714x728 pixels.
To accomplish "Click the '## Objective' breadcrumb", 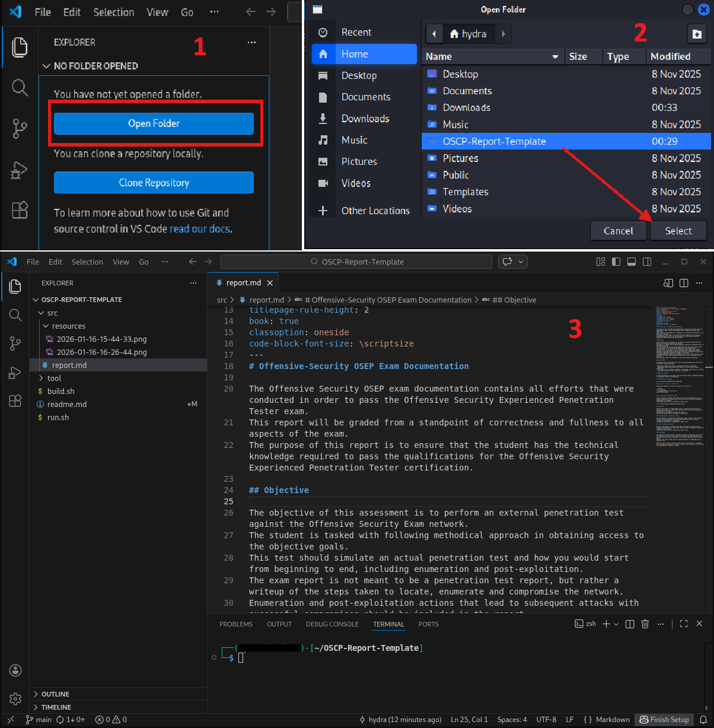I will point(514,300).
